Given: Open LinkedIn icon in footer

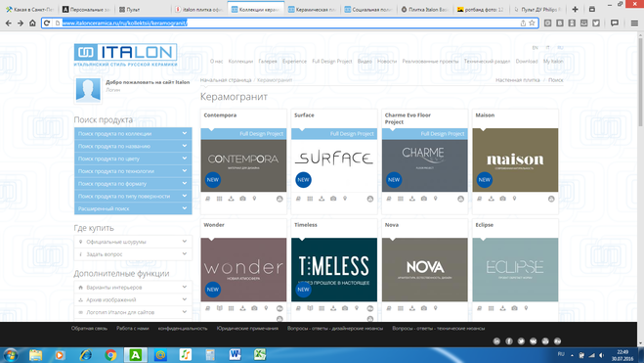Looking at the screenshot, I should pos(496,341).
